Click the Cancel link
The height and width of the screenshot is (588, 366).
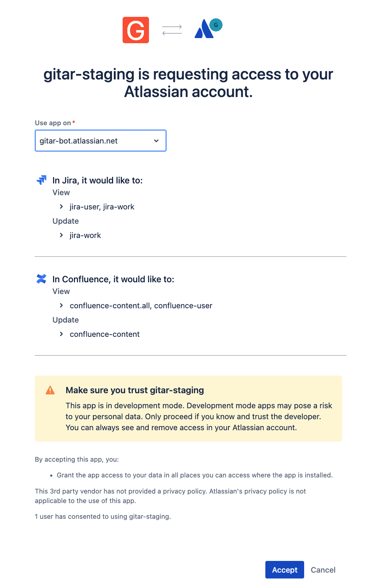(323, 570)
